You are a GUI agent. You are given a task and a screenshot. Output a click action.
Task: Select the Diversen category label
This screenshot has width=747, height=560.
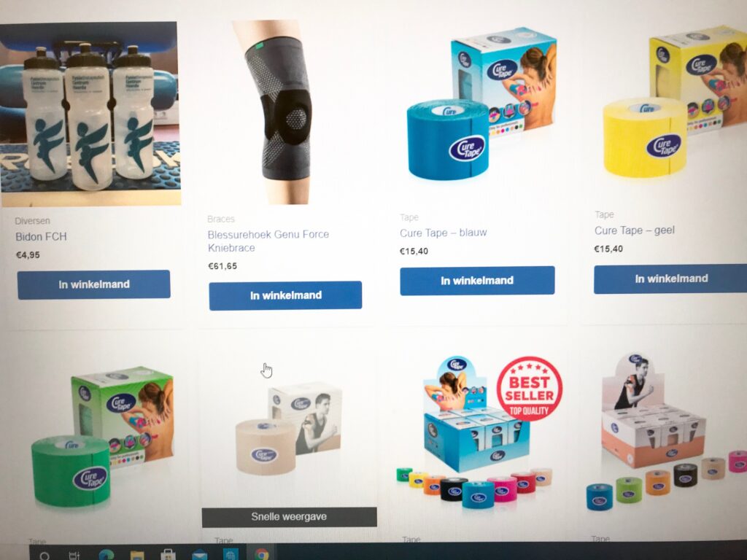pyautogui.click(x=32, y=221)
